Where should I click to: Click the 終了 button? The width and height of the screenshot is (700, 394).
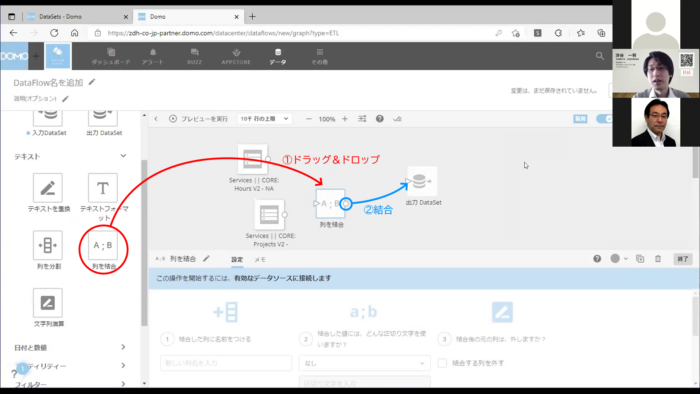tap(683, 259)
